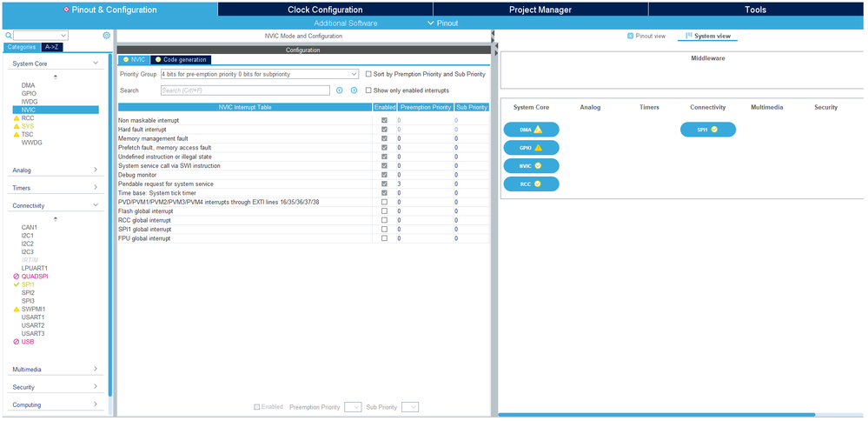Viewport: 868px width, 421px height.
Task: Enable Sort by Premption Priority and Sub Priority
Action: click(368, 74)
